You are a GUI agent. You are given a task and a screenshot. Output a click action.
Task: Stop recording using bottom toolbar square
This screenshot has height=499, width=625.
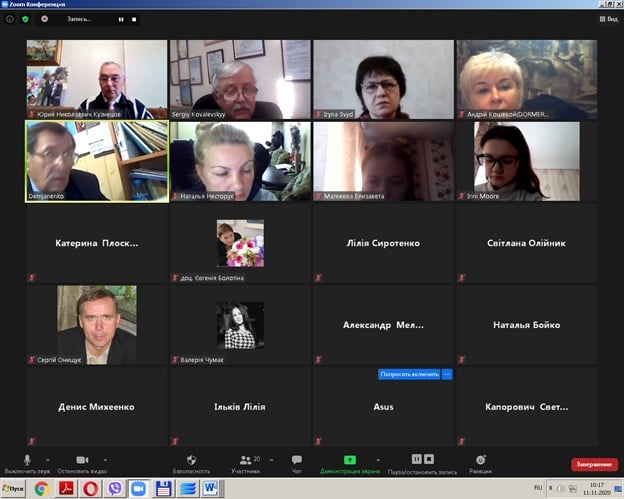(429, 459)
